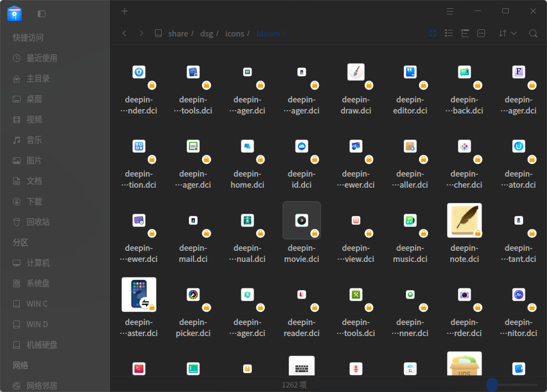Viewport: 547px width, 392px height.
Task: Select the deepin-mail.dci file icon
Action: pyautogui.click(x=193, y=220)
